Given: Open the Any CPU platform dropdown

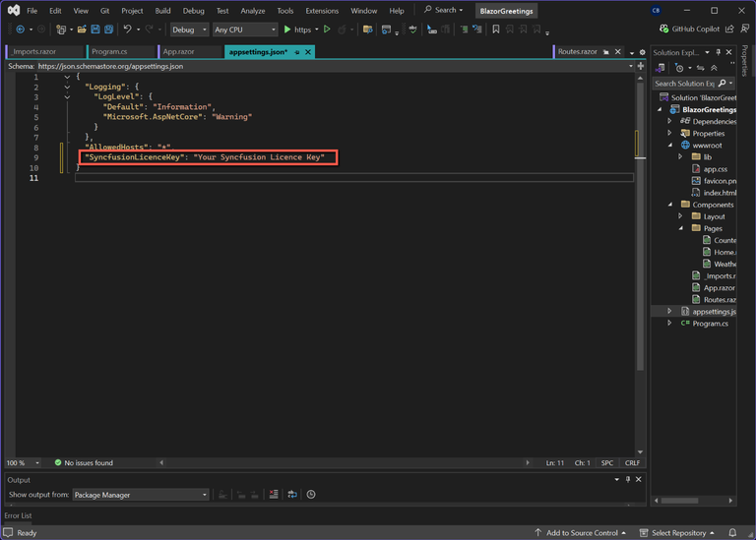Looking at the screenshot, I should pos(245,30).
